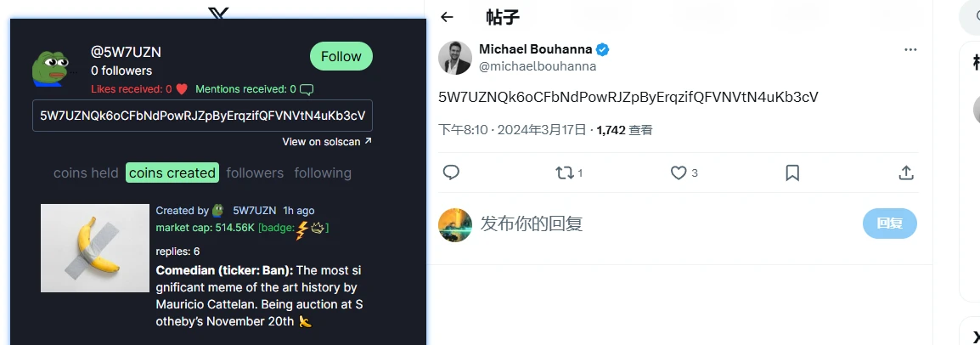Click the banana Comedian coin thumbnail

point(94,248)
